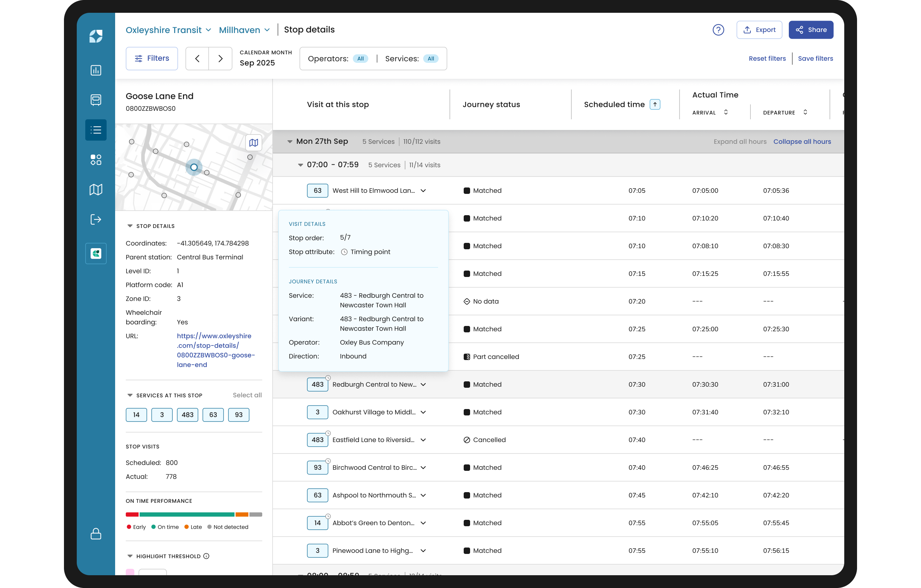The height and width of the screenshot is (588, 921).
Task: Toggle service 14 chip filter
Action: pyautogui.click(x=136, y=415)
